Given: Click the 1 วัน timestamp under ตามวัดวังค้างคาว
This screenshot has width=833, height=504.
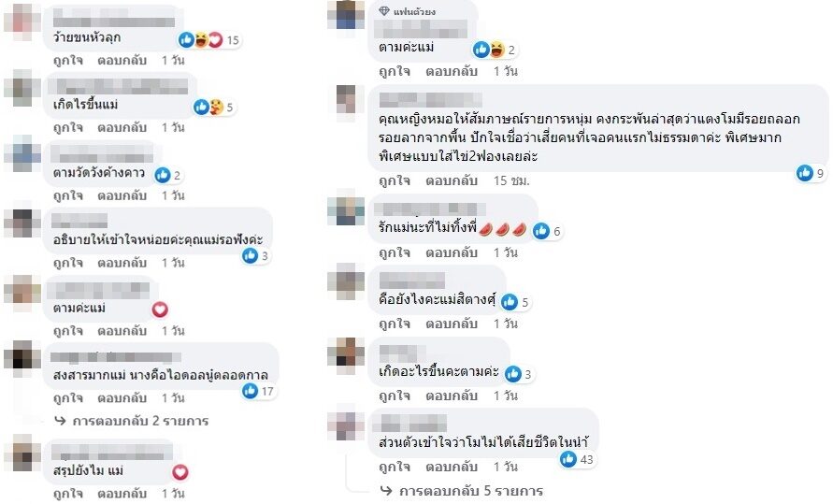Looking at the screenshot, I should pyautogui.click(x=173, y=195).
